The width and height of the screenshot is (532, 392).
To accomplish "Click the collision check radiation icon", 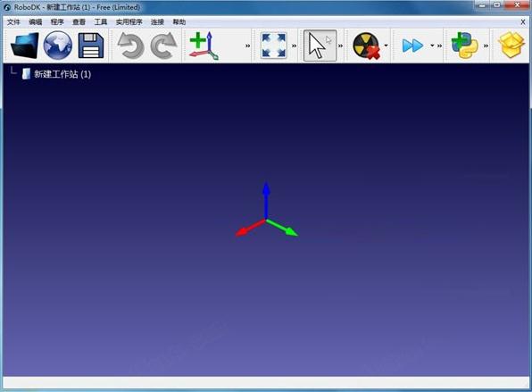I will (367, 46).
